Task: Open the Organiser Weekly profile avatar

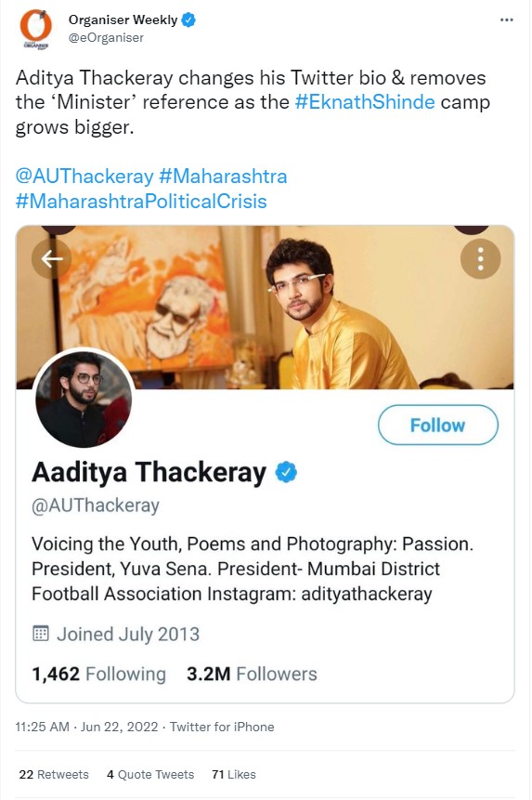Action: 35,29
